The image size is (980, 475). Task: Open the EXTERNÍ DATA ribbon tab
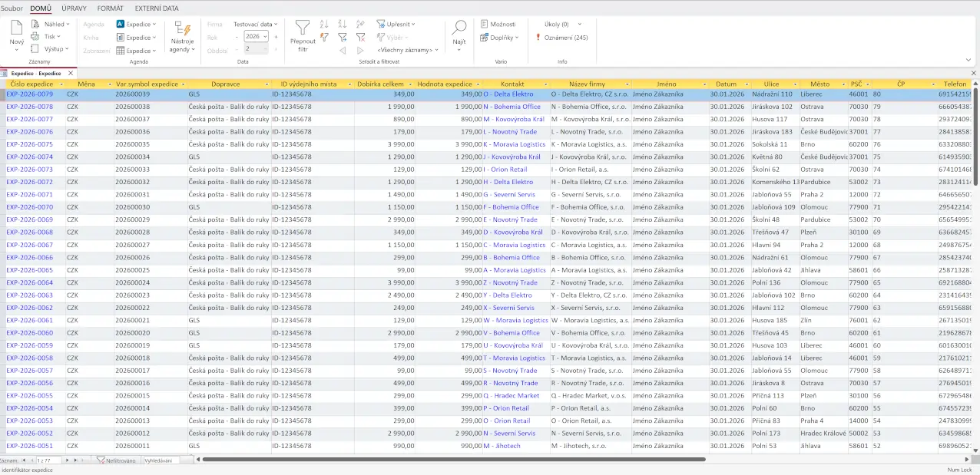point(157,8)
